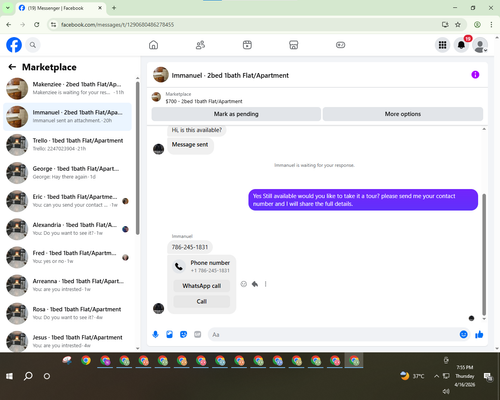Image resolution: width=500 pixels, height=400 pixels.
Task: Open the Friends icon in top navigation
Action: click(200, 45)
